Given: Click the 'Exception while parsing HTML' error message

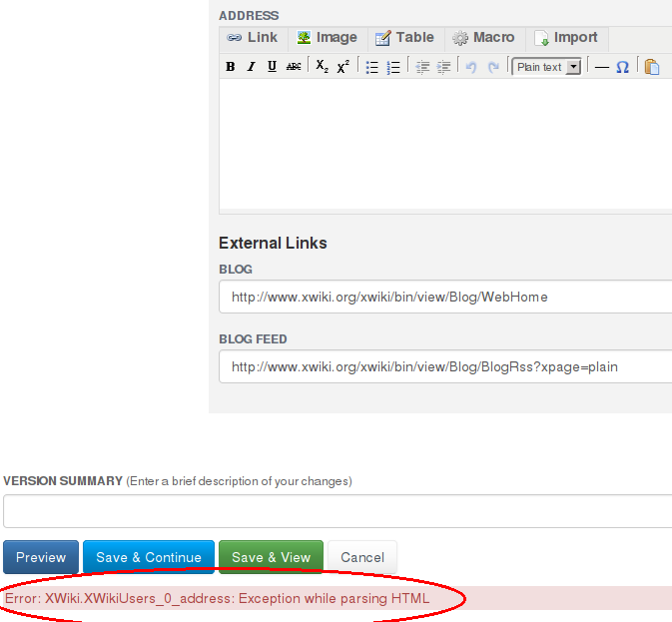Looking at the screenshot, I should tap(217, 598).
